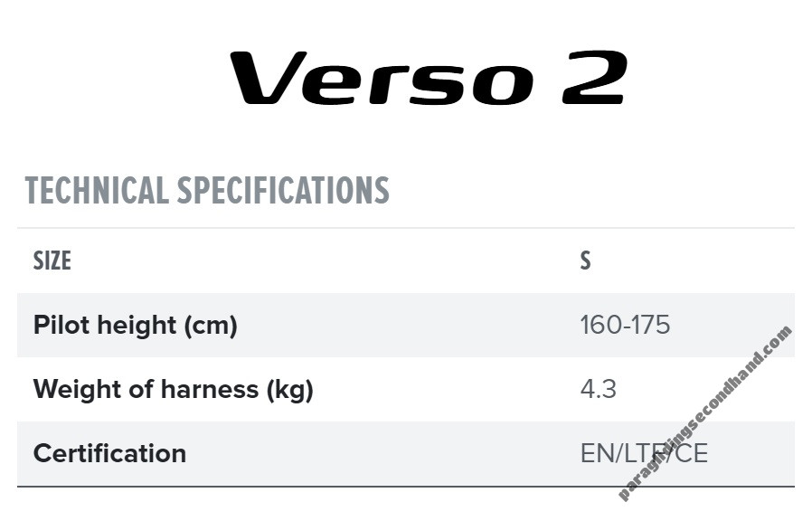Click the Verso 2 logo title
Viewport: 812px width, 521px height.
click(x=428, y=78)
